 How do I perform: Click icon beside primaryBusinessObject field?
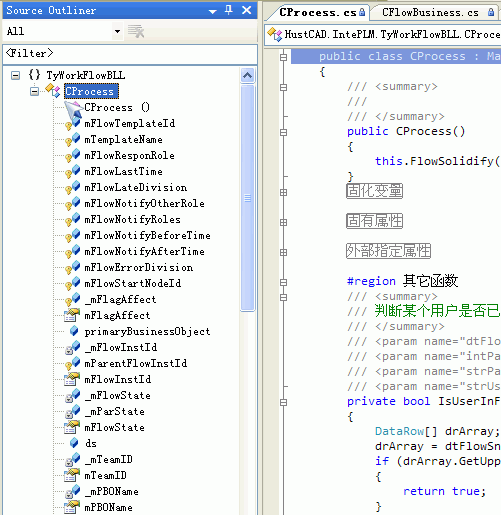click(74, 331)
